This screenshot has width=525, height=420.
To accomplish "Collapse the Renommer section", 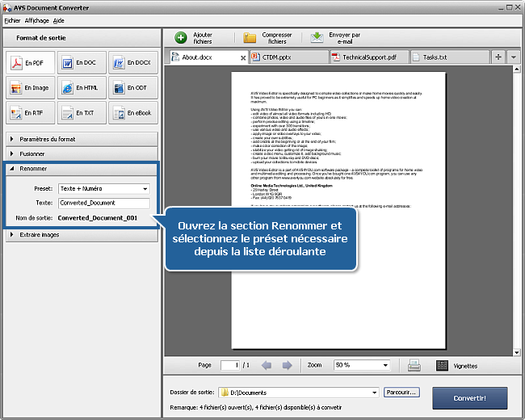I will [82, 169].
